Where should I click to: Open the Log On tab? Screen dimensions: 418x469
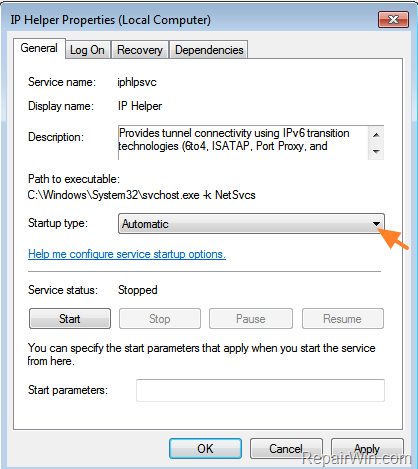[x=87, y=50]
